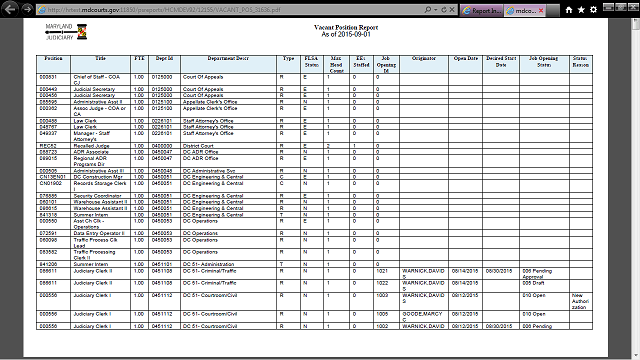The image size is (640, 360).
Task: Click the FTE column header
Action: click(x=139, y=64)
